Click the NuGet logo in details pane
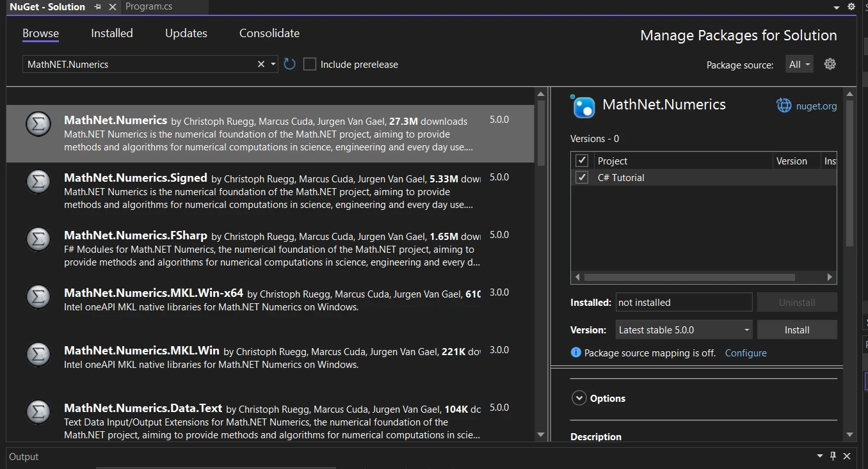The image size is (868, 469). click(583, 106)
